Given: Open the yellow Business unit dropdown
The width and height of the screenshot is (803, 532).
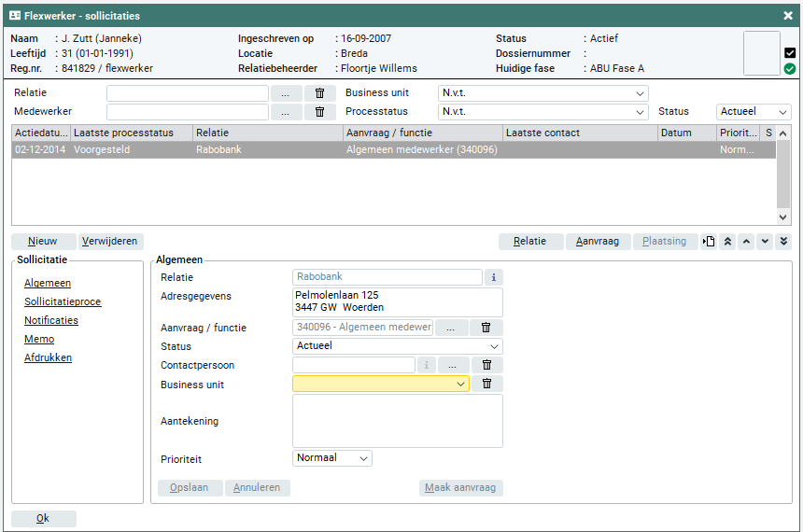Looking at the screenshot, I should tap(381, 384).
